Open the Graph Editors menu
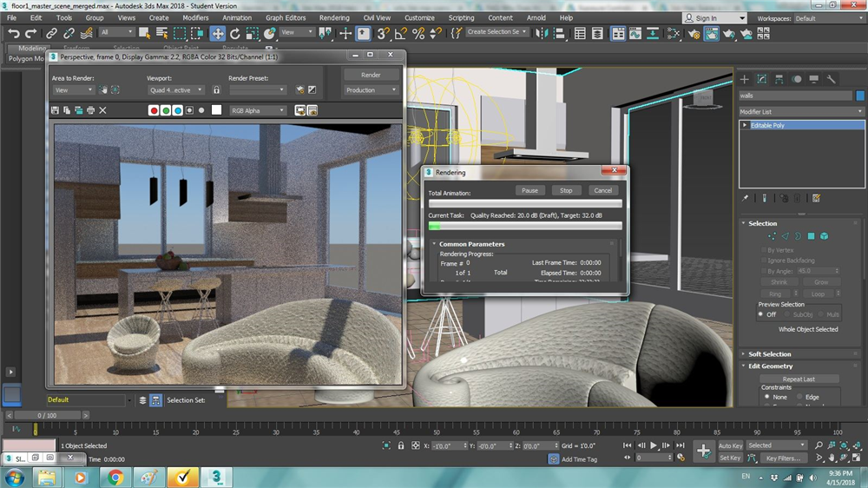The height and width of the screenshot is (488, 868). pyautogui.click(x=286, y=17)
